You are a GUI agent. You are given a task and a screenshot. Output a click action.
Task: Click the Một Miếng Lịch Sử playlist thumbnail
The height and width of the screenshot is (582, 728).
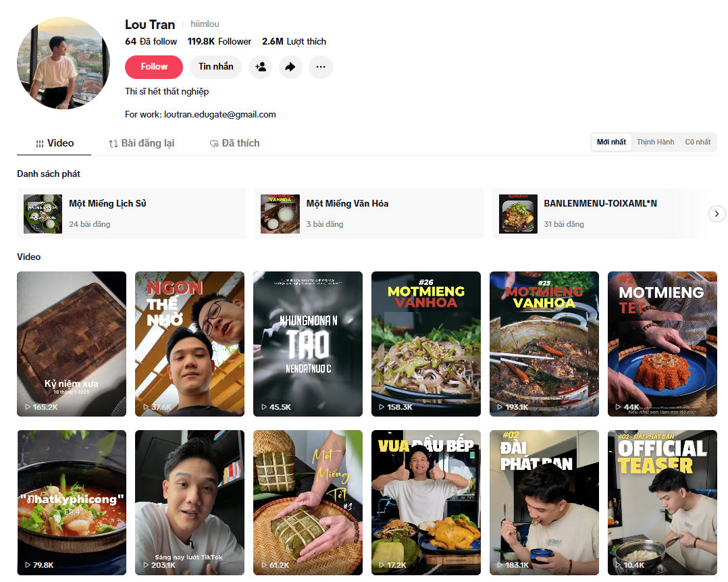tap(43, 214)
